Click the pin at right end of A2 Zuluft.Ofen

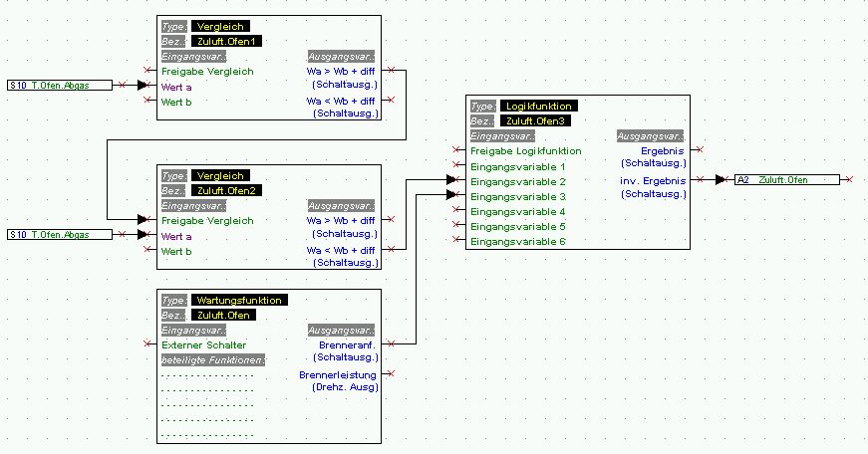click(849, 180)
